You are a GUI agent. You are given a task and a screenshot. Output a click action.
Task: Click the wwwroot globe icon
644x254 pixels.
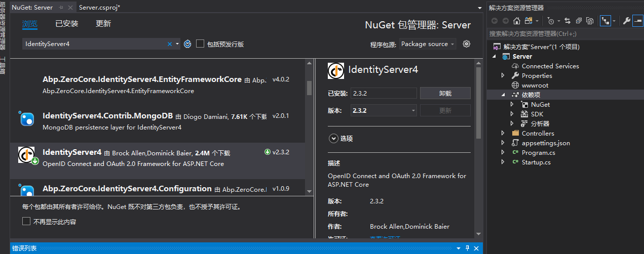coord(516,85)
